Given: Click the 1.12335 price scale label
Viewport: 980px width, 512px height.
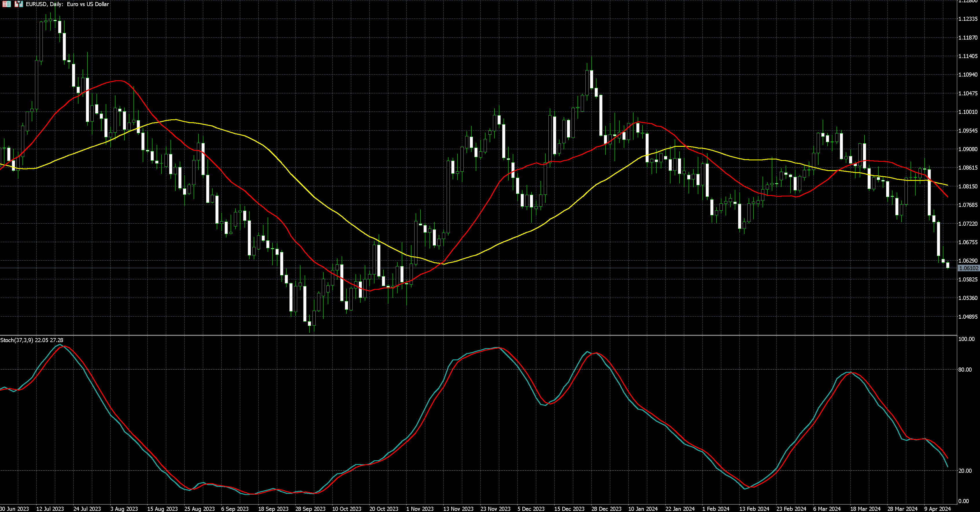Looking at the screenshot, I should point(968,19).
